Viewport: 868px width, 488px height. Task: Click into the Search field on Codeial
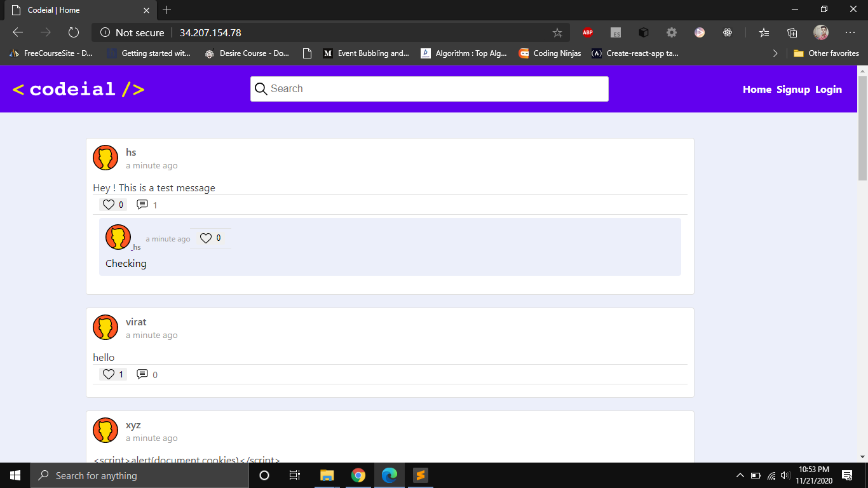pyautogui.click(x=430, y=89)
